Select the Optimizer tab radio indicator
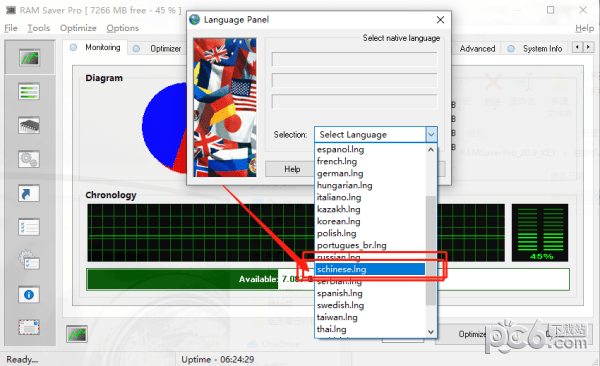 [136, 49]
